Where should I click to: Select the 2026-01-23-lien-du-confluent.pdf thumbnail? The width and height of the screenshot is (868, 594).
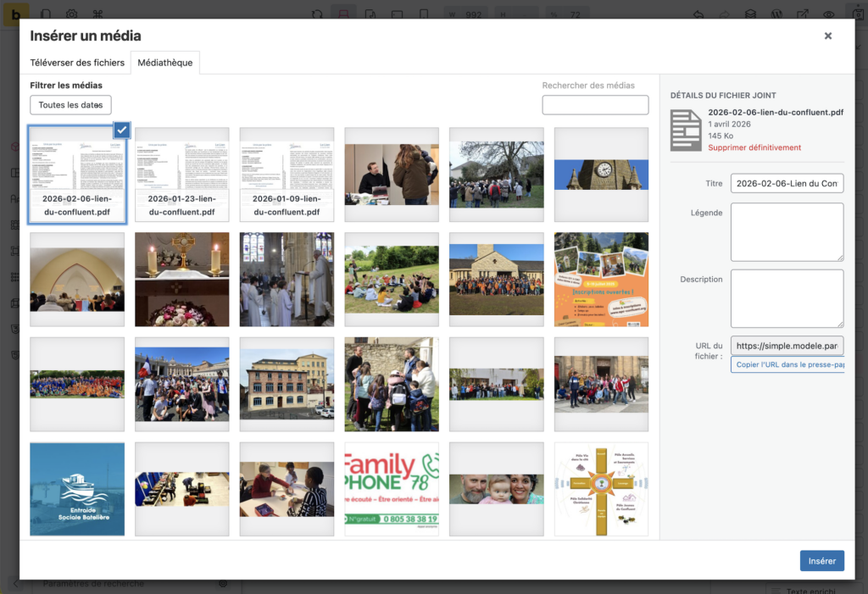click(x=181, y=175)
